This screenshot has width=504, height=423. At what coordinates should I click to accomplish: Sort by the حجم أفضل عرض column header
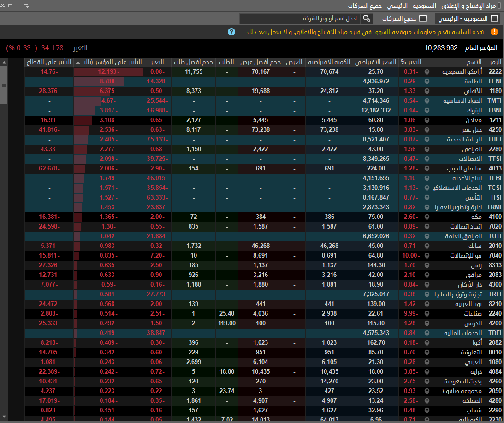click(x=261, y=62)
